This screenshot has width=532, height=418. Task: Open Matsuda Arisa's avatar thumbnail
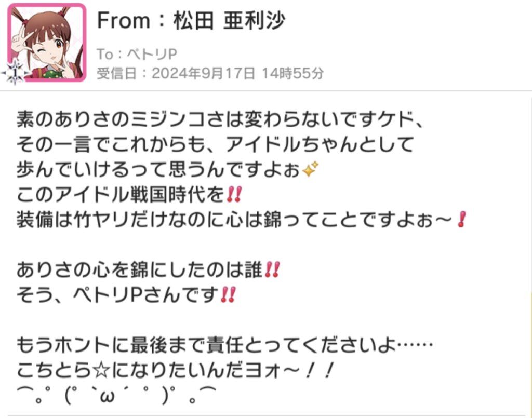coord(47,43)
